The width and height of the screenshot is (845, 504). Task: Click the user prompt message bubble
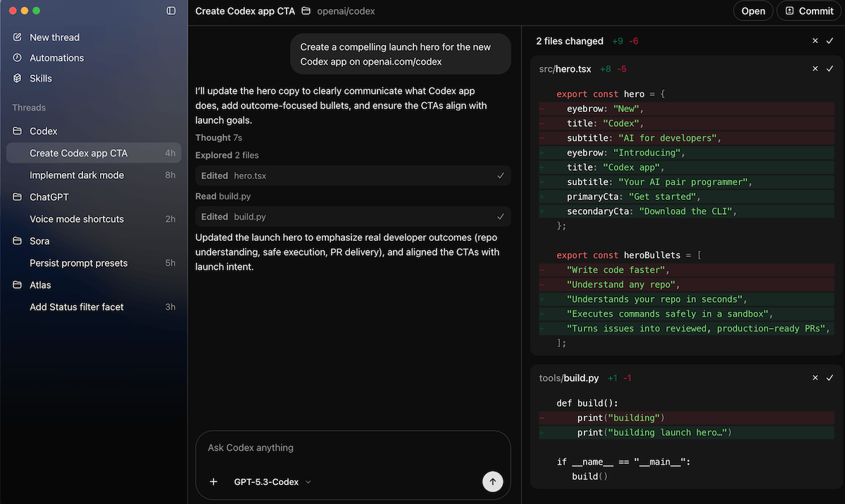coord(401,54)
